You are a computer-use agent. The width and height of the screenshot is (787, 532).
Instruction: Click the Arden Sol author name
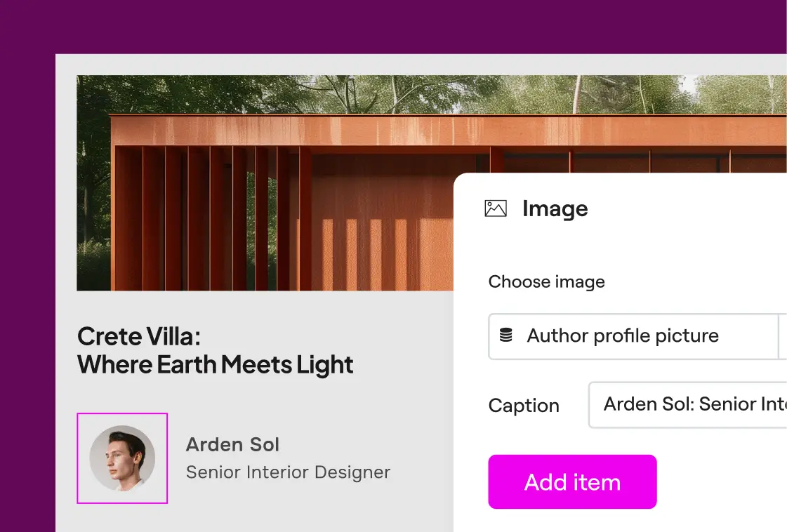click(x=232, y=444)
